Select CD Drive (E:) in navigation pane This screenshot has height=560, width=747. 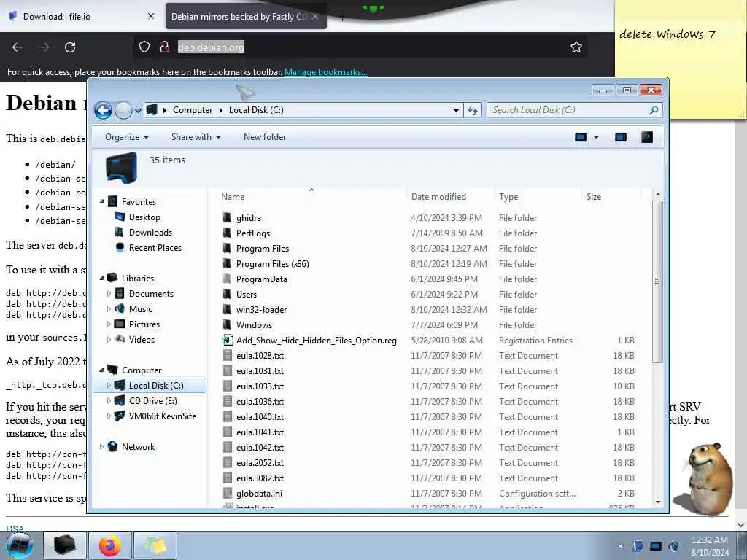tap(152, 401)
